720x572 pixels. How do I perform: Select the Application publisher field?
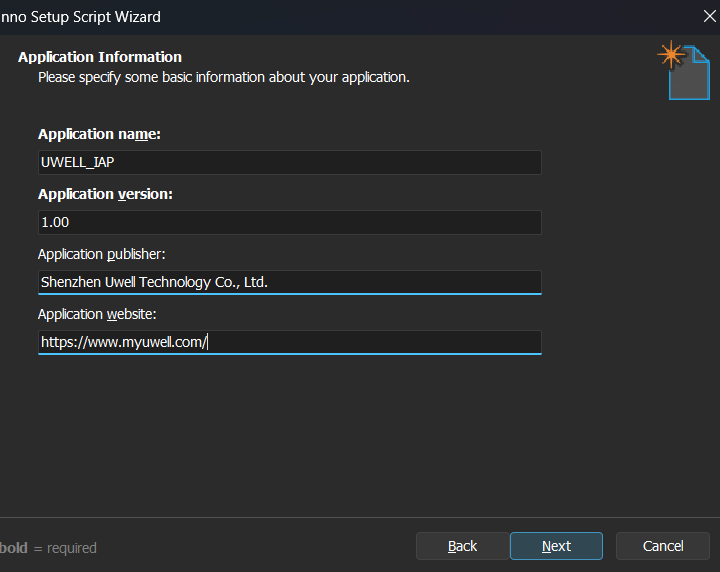coord(290,282)
